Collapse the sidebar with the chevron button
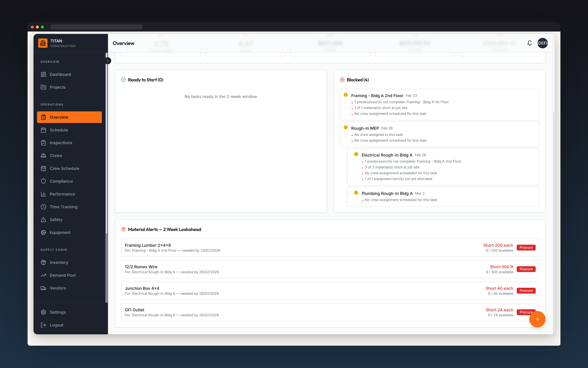Viewport: 588px width, 368px height. click(x=108, y=60)
